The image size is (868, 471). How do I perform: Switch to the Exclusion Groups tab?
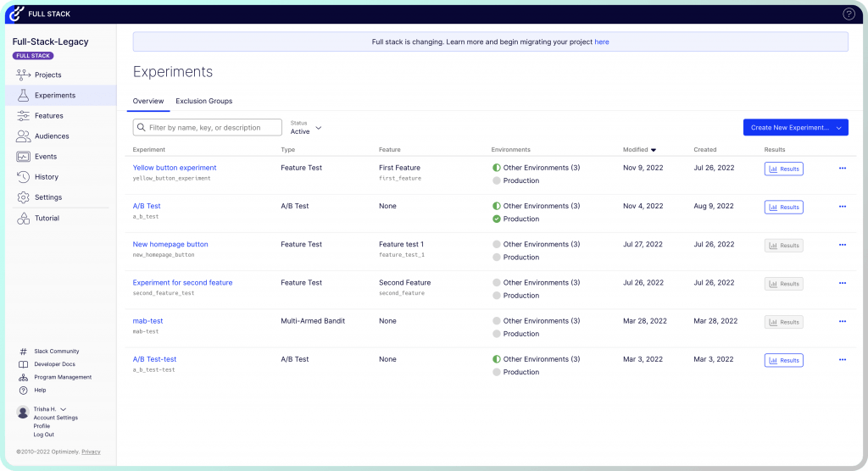[x=203, y=102]
